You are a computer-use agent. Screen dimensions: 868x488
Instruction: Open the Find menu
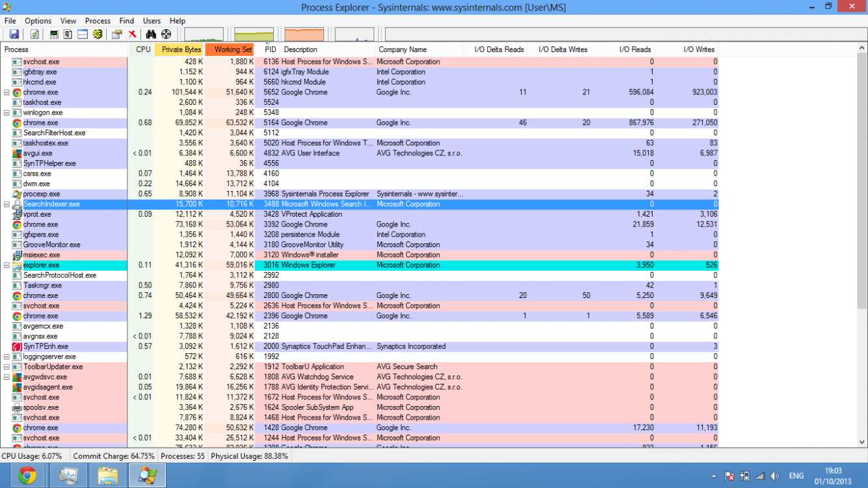[126, 21]
